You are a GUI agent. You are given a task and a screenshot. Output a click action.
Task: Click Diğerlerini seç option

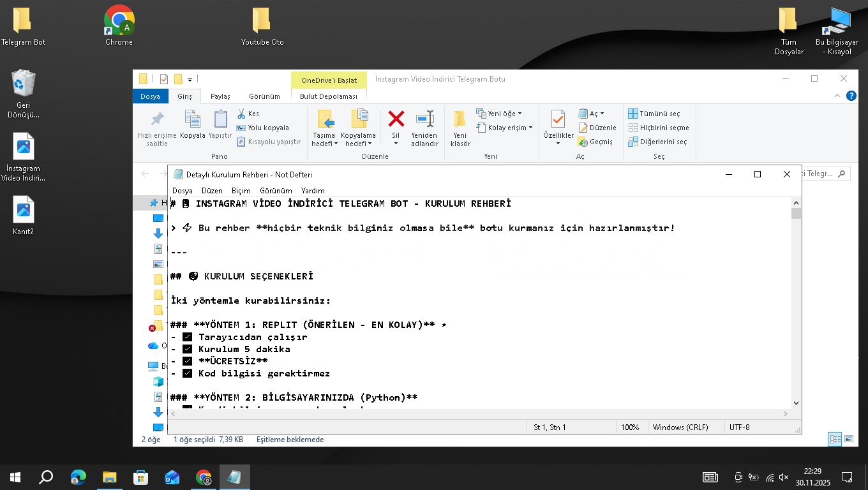coord(658,142)
